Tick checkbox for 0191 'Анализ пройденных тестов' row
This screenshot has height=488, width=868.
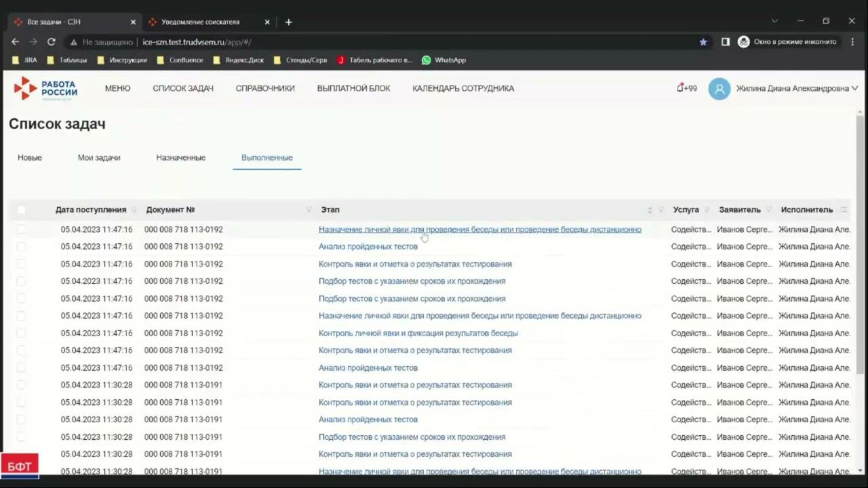tap(21, 420)
